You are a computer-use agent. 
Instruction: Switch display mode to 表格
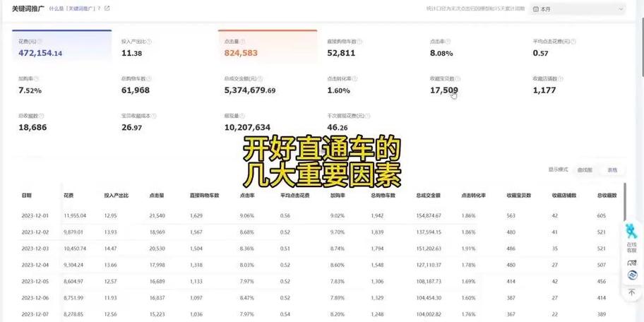612,170
